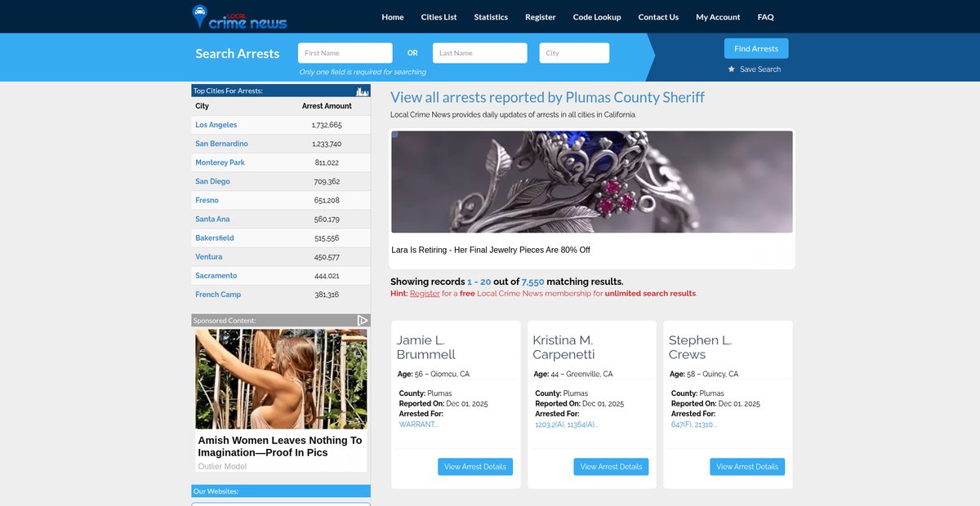
Task: Click the Outlier Model sponsor text
Action: point(222,467)
